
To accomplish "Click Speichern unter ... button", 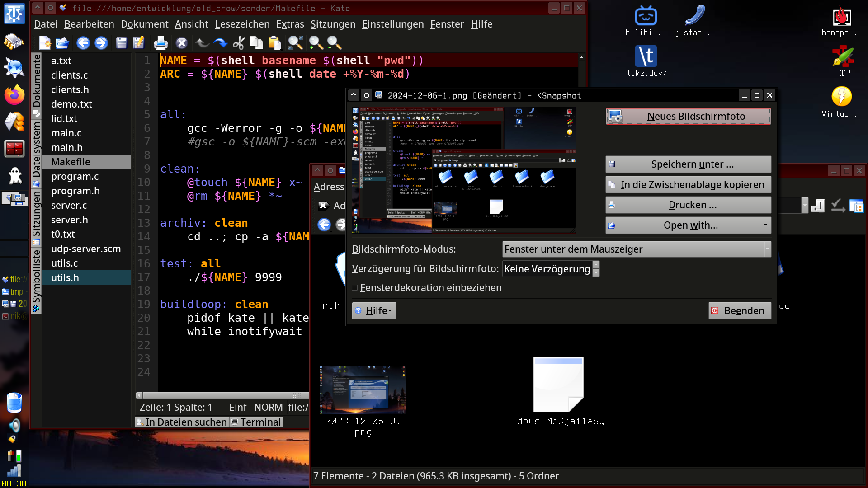I will point(688,164).
